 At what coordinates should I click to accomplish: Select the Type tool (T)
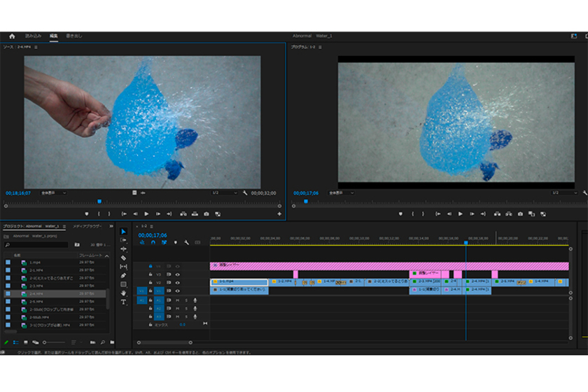point(123,302)
